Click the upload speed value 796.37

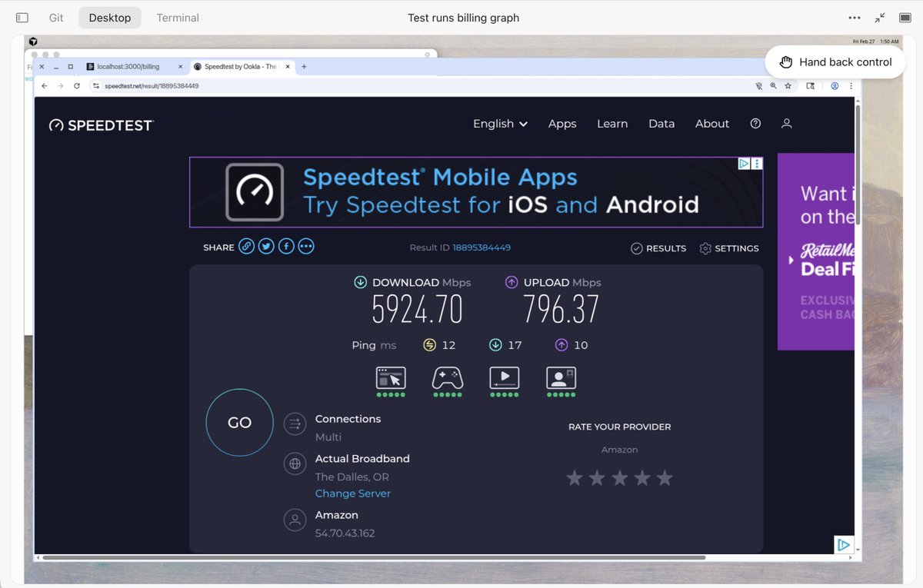click(x=561, y=310)
